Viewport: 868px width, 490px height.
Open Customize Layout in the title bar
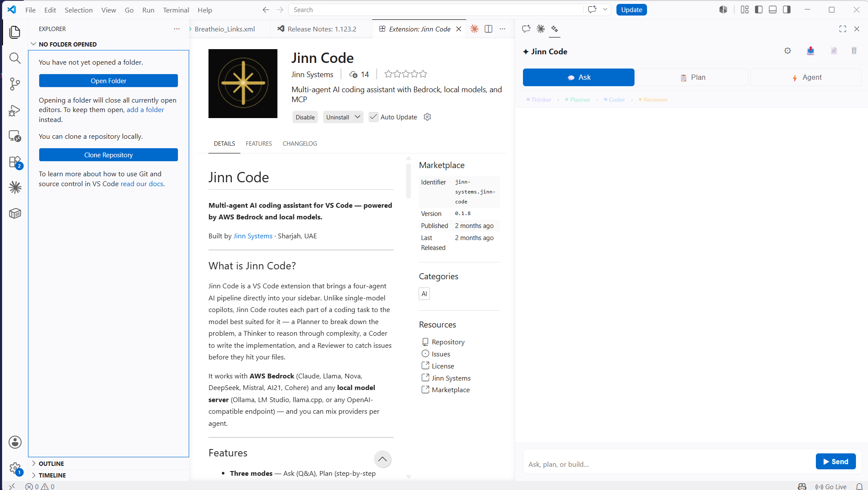745,9
